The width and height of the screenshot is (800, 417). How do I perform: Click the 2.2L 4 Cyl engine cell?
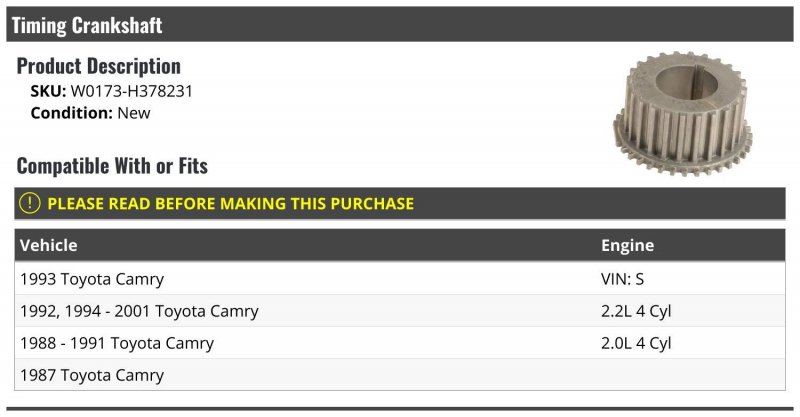[x=636, y=311]
